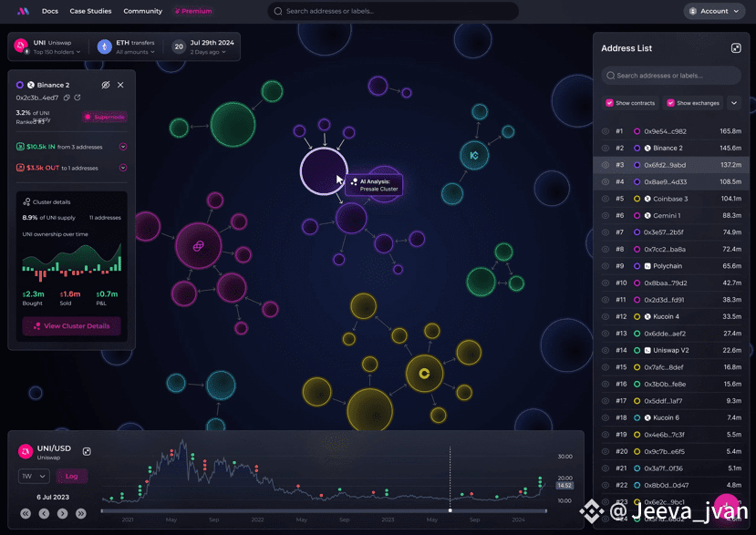756x535 pixels.
Task: Activate Supermode button
Action: (x=105, y=117)
